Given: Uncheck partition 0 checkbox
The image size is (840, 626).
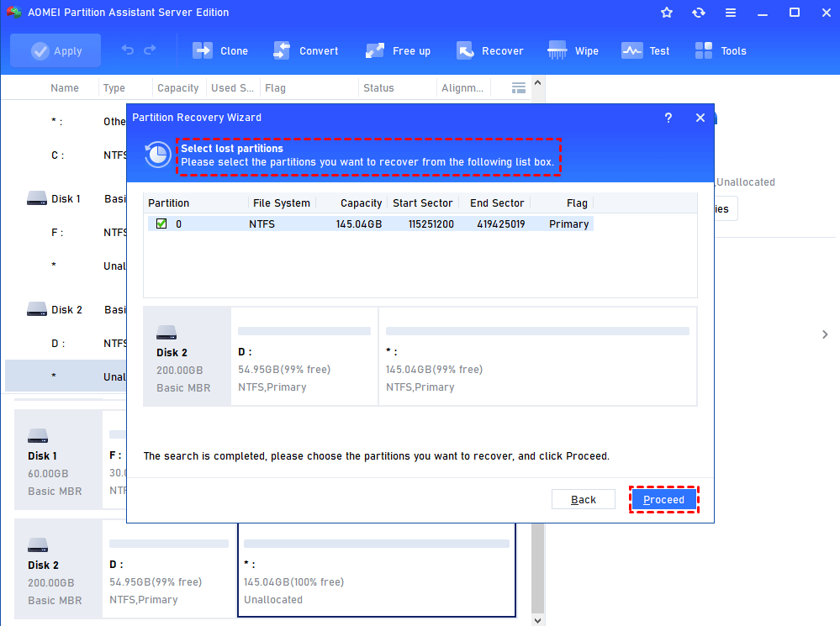Looking at the screenshot, I should [x=161, y=224].
